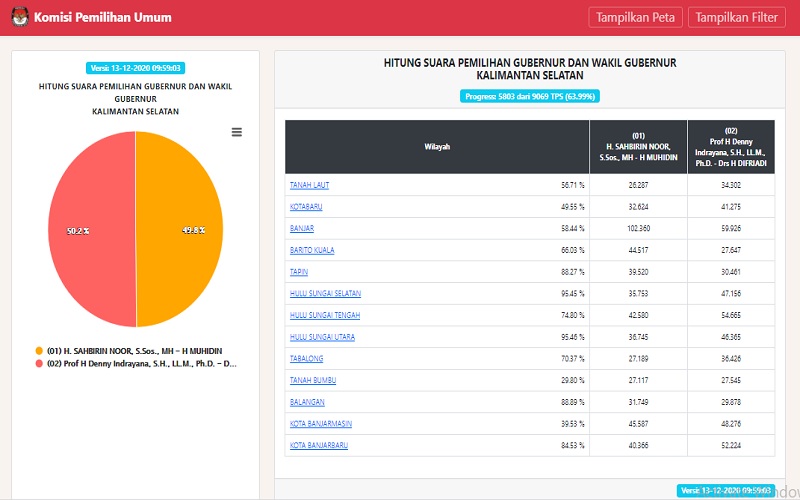Click the 36.426 cell for TABALONG
Image resolution: width=800 pixels, height=500 pixels.
[x=731, y=359]
